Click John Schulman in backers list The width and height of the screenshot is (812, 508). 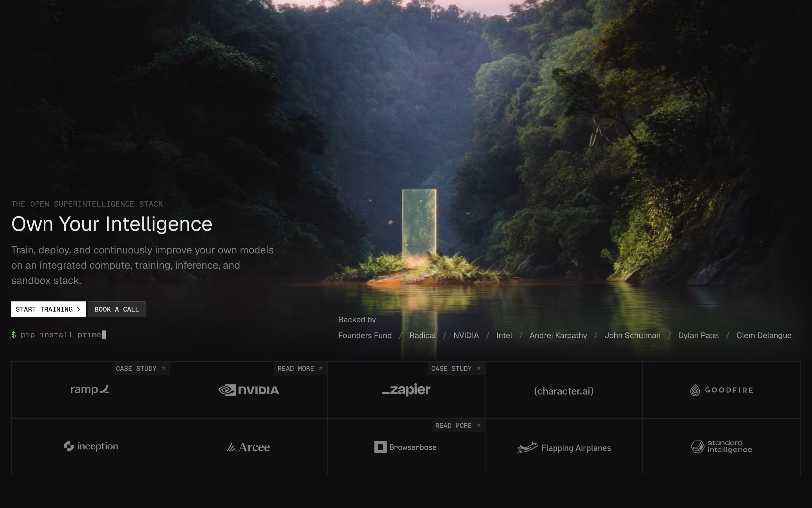pos(632,335)
